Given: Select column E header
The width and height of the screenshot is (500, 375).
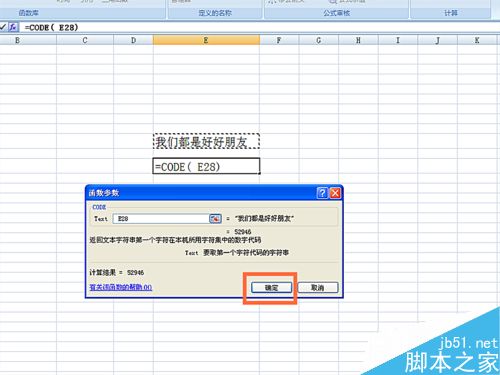Looking at the screenshot, I should 206,40.
